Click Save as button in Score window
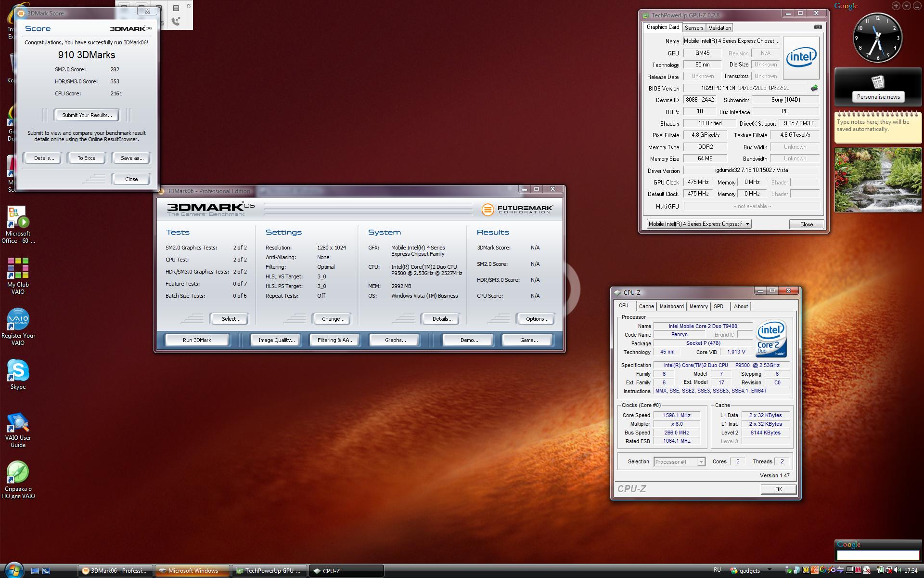The width and height of the screenshot is (924, 578). pyautogui.click(x=132, y=158)
